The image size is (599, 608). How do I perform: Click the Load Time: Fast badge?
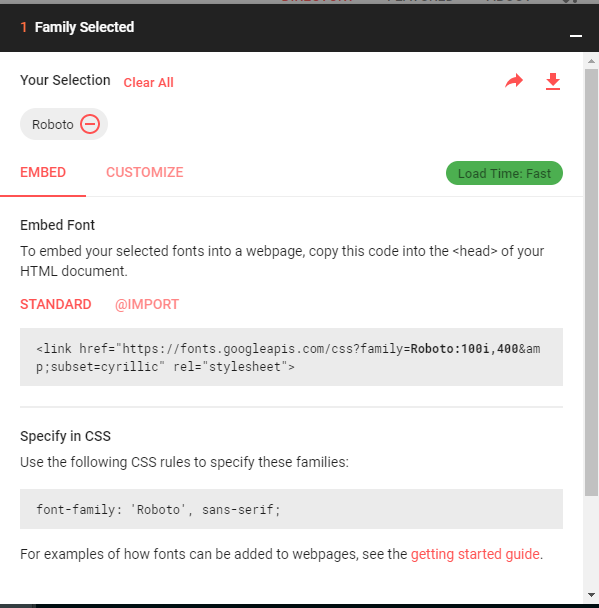pos(504,173)
